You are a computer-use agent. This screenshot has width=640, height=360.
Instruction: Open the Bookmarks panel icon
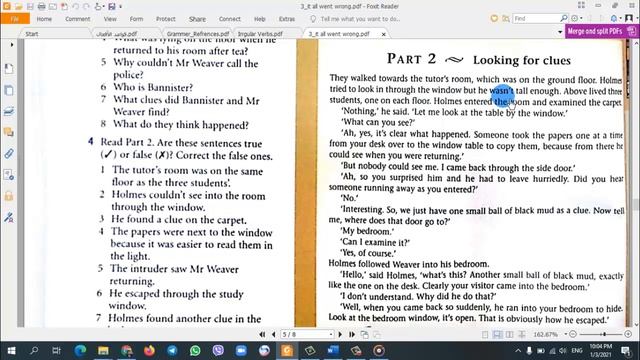[9, 69]
